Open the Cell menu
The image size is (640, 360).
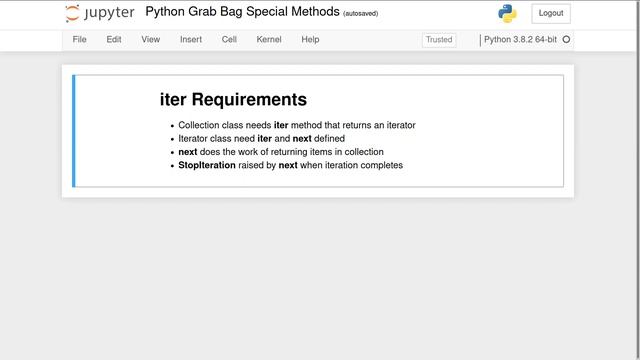point(229,40)
